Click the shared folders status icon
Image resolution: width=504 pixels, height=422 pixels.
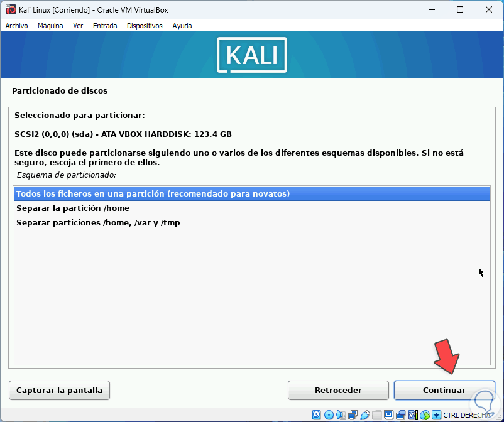376,414
